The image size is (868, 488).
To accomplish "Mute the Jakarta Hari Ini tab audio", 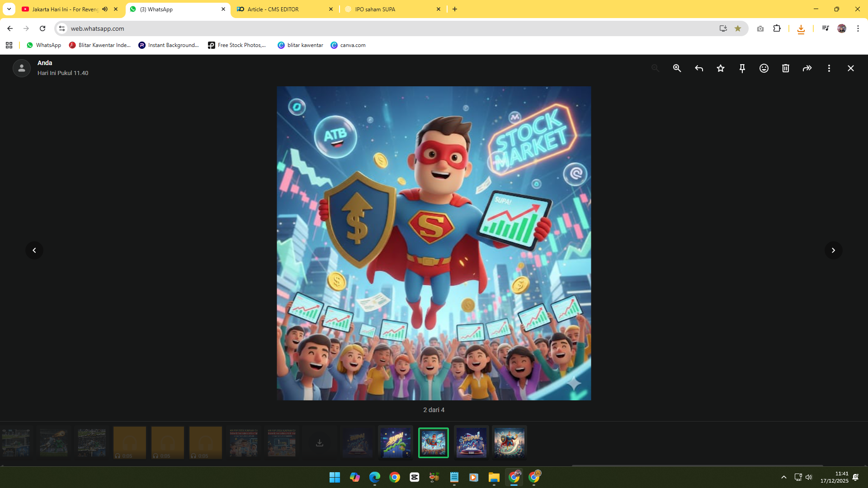I will click(105, 9).
